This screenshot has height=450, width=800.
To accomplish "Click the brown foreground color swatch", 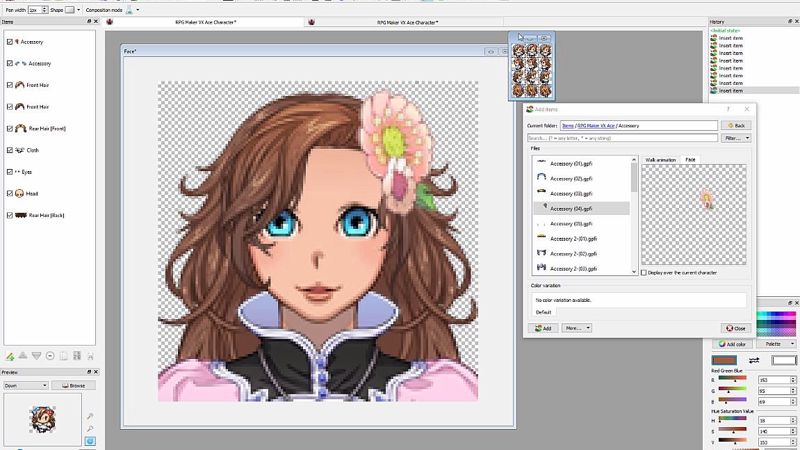I will (x=724, y=361).
